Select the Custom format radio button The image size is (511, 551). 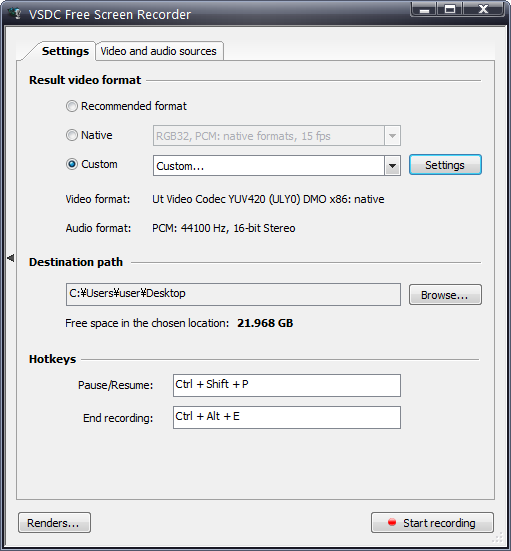(72, 164)
